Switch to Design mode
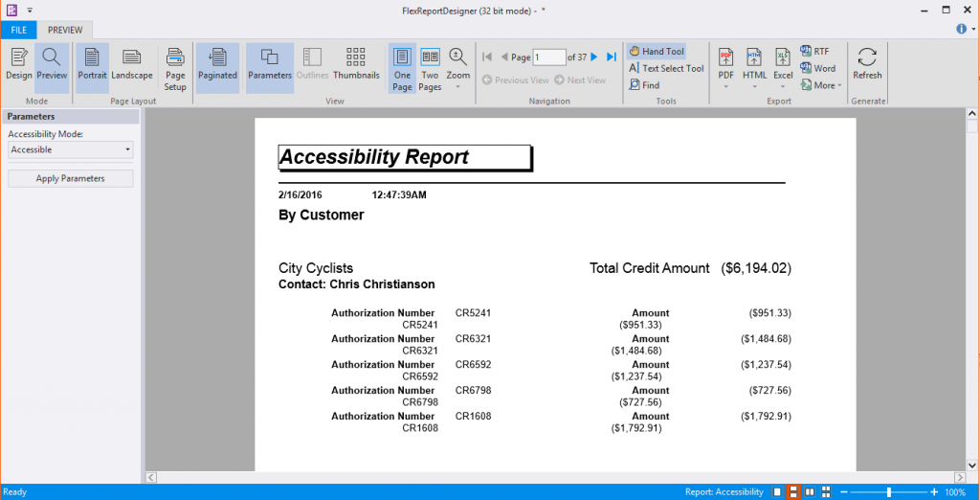 [19, 68]
